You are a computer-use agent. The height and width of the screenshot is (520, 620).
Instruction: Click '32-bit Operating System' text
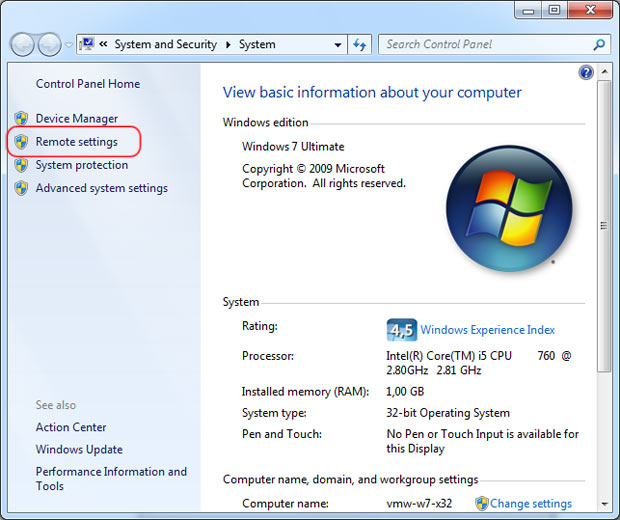[448, 413]
